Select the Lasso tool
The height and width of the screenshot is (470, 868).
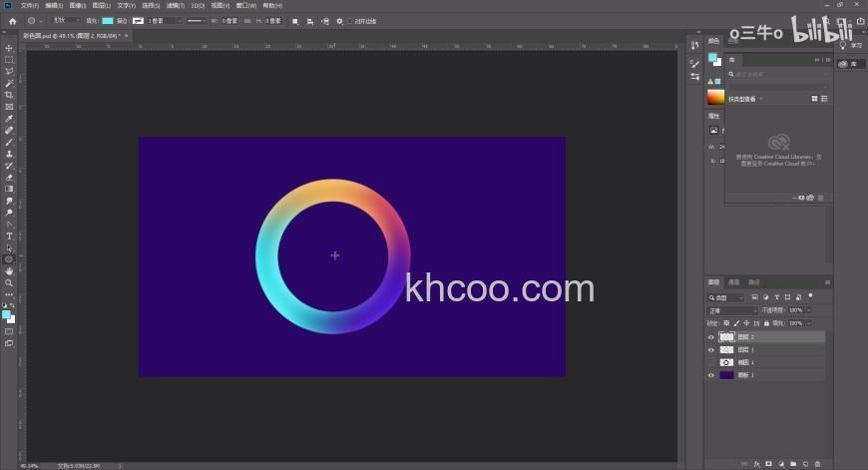[x=9, y=72]
